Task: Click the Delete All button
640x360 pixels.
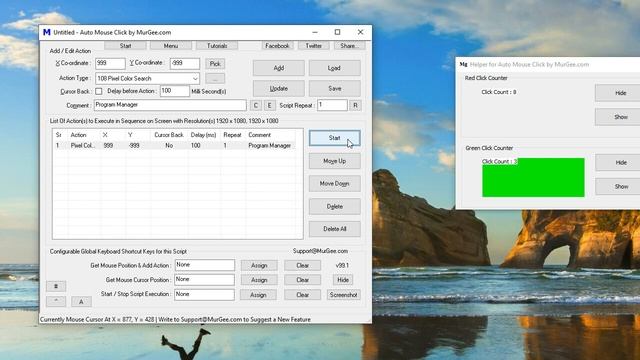Action: coord(335,229)
